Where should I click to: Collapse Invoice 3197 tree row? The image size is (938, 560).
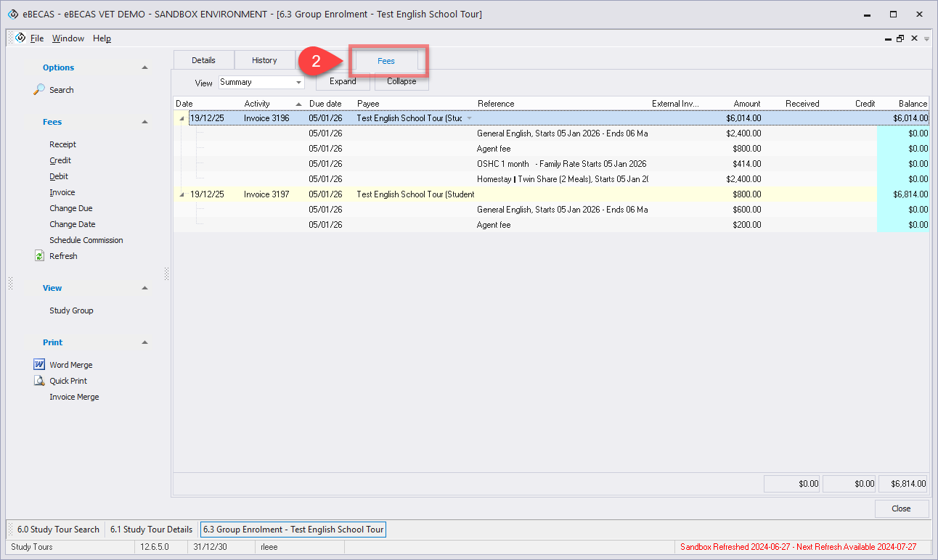(182, 194)
